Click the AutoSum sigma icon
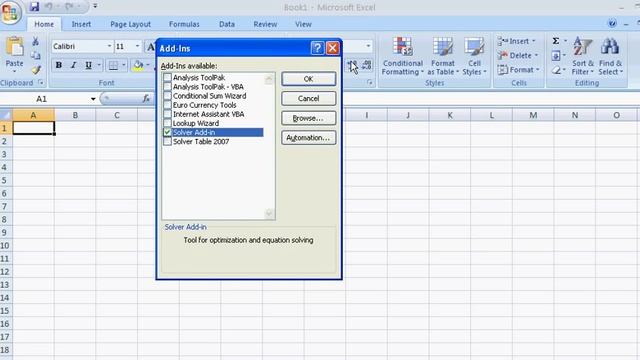Viewport: 640px width, 360px height. (556, 41)
